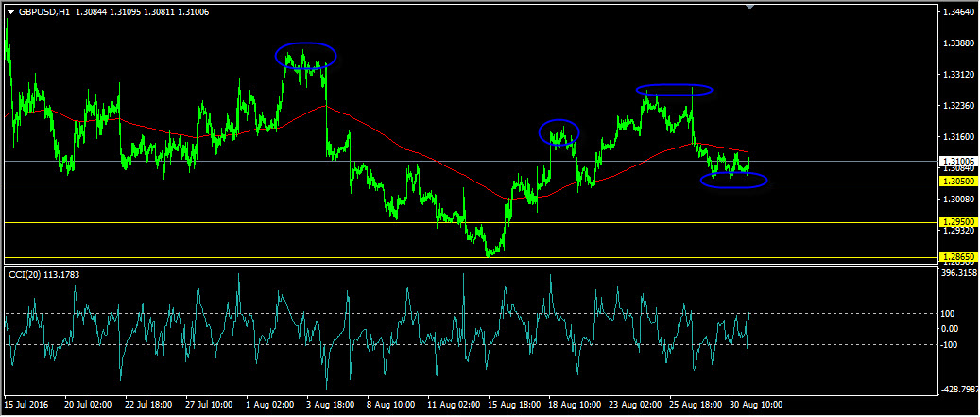
Task: Click the 8 Aug 10:00 time label
Action: (391, 405)
